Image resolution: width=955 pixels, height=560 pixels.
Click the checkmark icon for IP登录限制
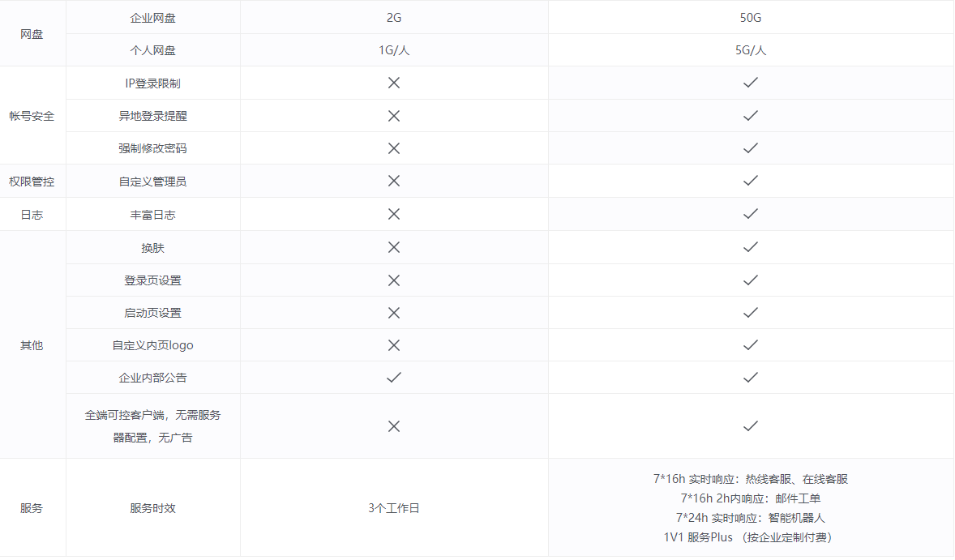[x=751, y=82]
